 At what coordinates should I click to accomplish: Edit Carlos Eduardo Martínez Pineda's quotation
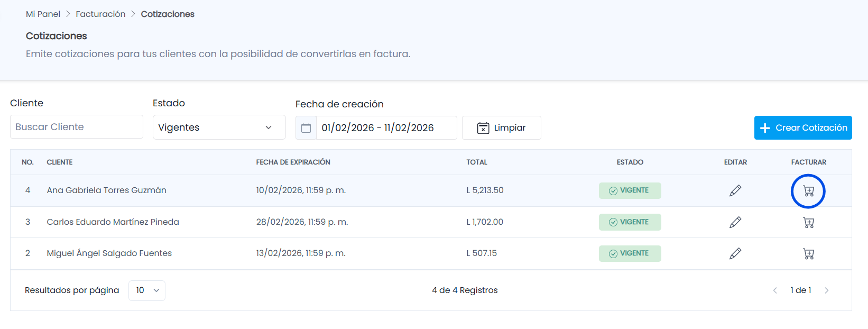[x=735, y=222]
